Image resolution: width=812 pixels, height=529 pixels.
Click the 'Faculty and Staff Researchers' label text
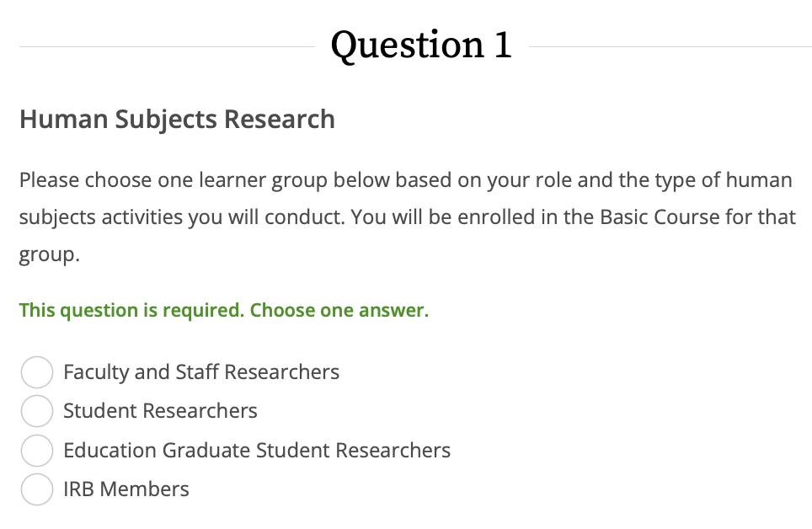pos(201,372)
